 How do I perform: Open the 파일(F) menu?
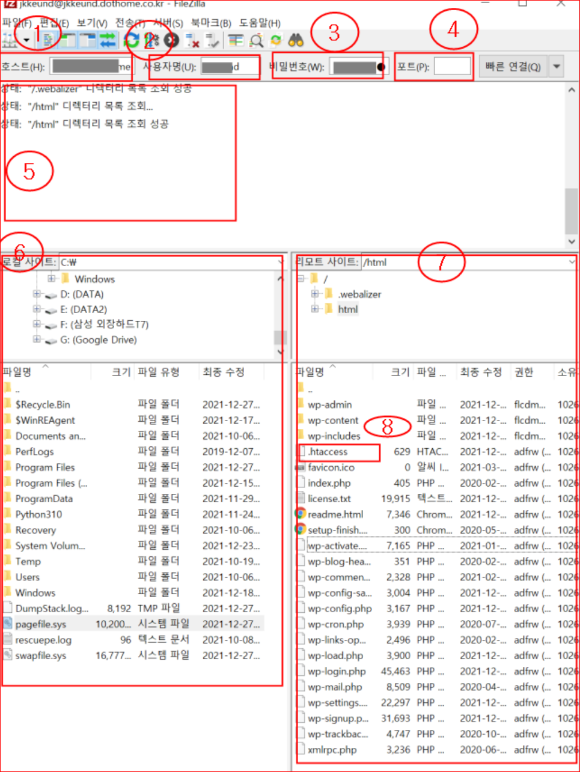click(x=17, y=23)
